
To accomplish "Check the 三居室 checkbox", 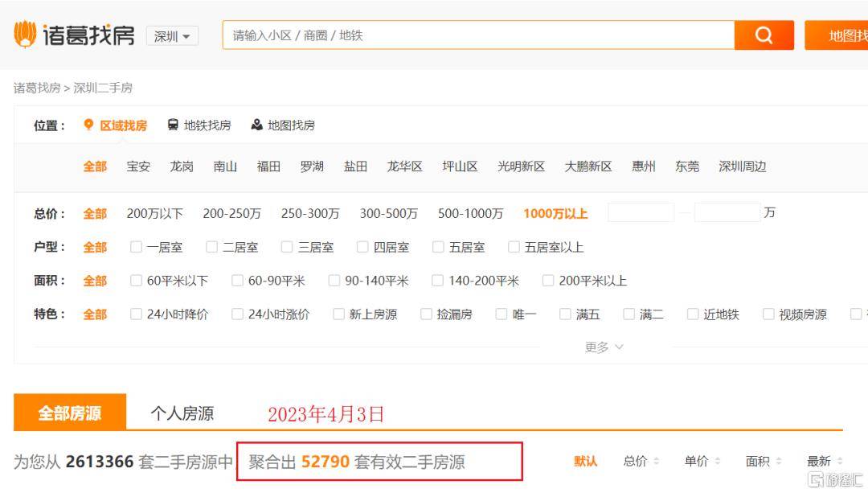I will pos(287,247).
